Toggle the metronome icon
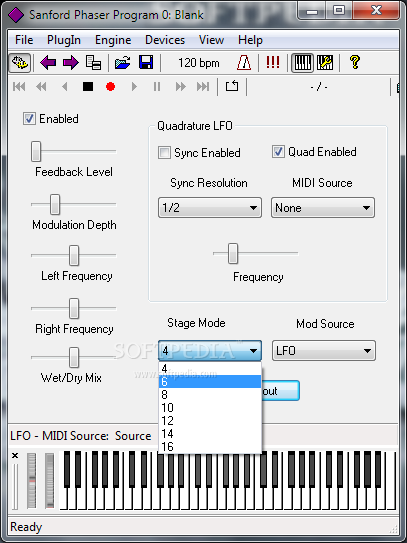The width and height of the screenshot is (407, 543). click(244, 63)
